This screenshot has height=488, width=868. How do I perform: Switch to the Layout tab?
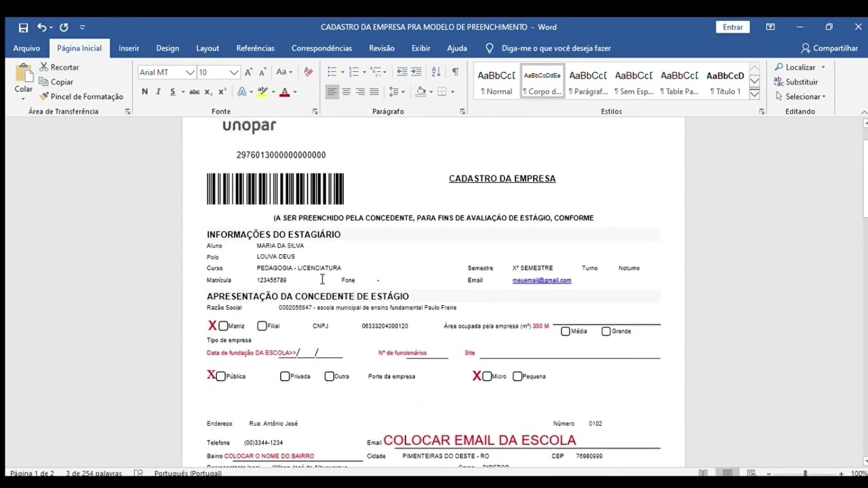pyautogui.click(x=208, y=48)
